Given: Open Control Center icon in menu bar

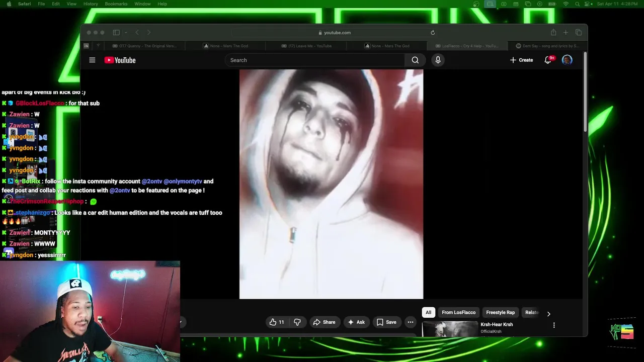Looking at the screenshot, I should coord(588,4).
